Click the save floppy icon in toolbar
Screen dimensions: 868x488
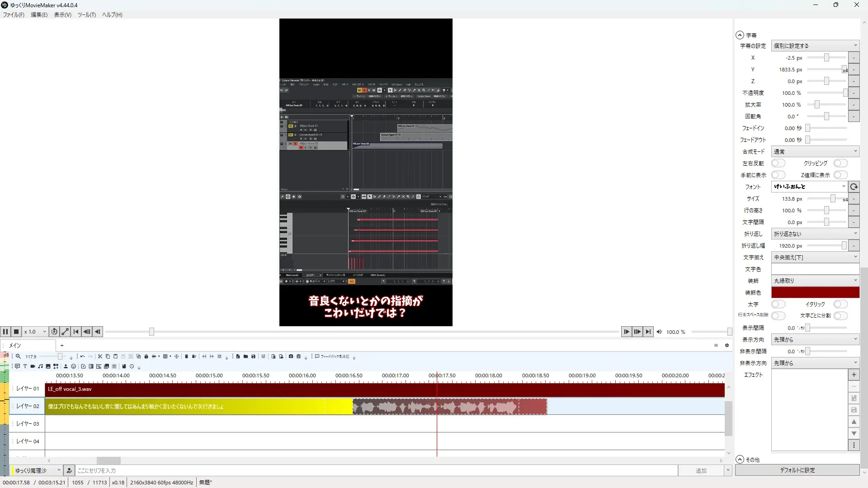[x=253, y=357]
